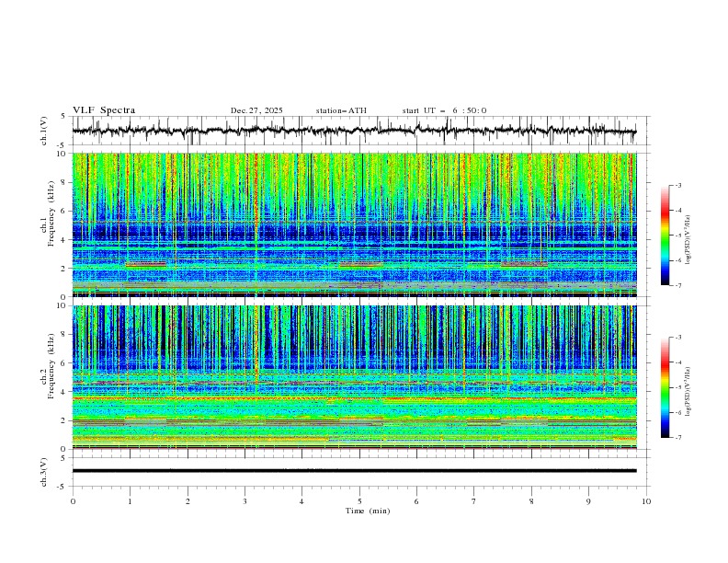Image resolution: width=728 pixels, height=563 pixels.
Task: Click the "start UT = 6 : 50: 0" text
Action: point(444,110)
